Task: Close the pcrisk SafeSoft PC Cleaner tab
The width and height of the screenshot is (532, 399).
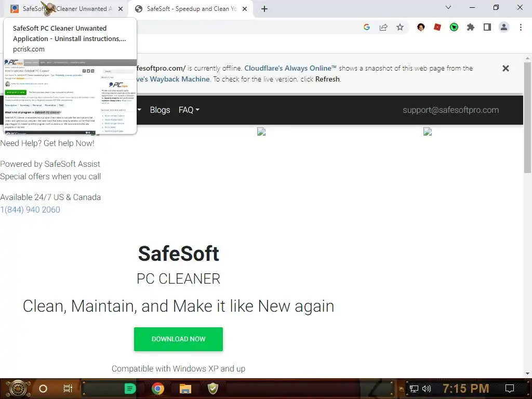Action: (x=121, y=9)
